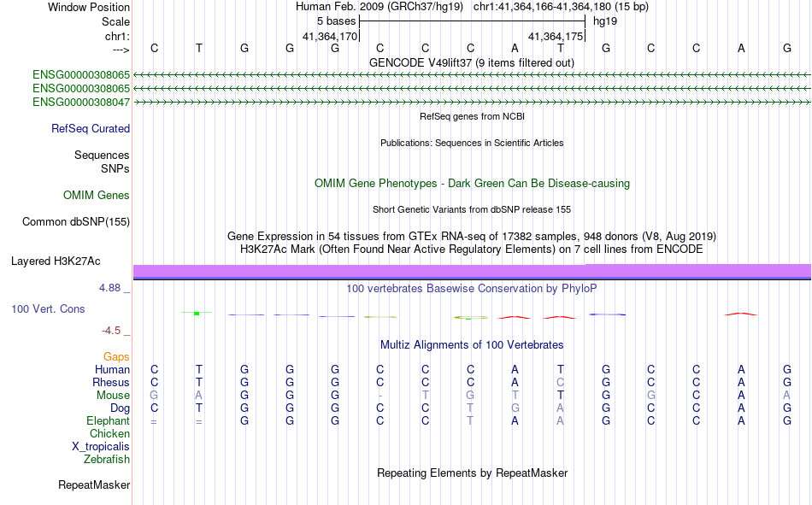Click the chr1:41,364,166-41,364,180 (15 bp) position text

[x=561, y=7]
